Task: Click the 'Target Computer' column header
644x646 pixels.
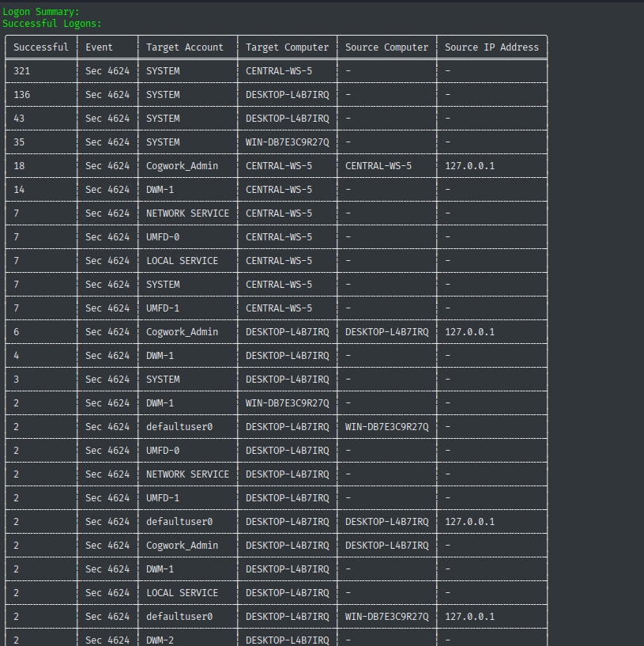Action: tap(286, 47)
